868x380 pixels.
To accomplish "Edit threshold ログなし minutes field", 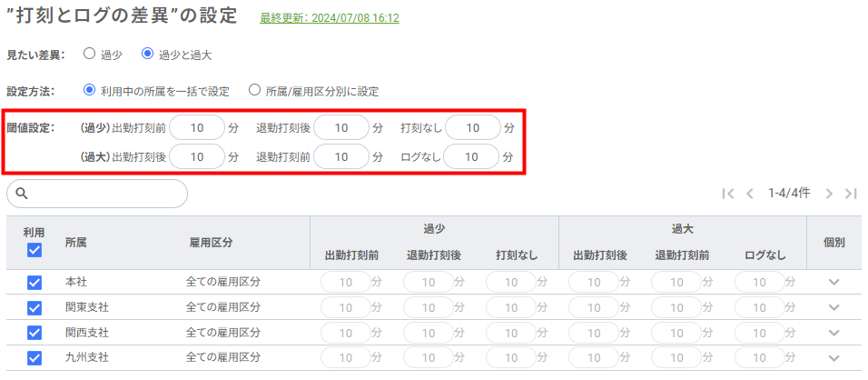I will 471,157.
